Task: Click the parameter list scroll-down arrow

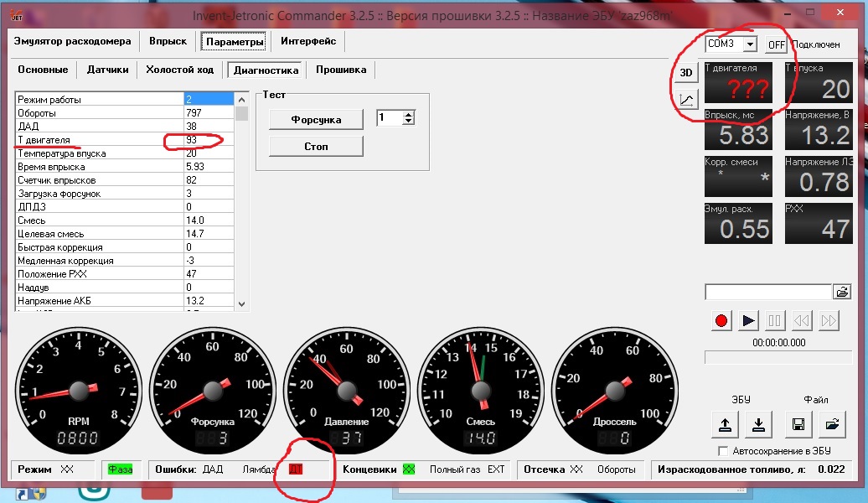Action: point(241,303)
